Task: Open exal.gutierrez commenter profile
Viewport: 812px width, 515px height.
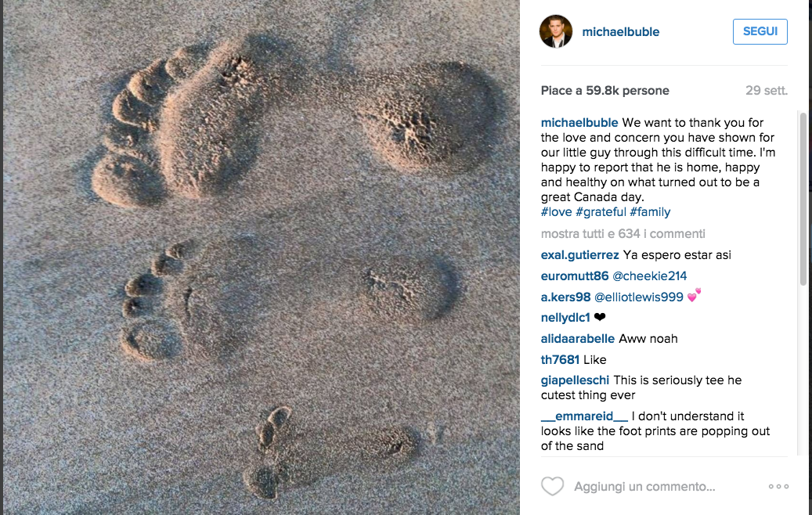Action: [579, 255]
